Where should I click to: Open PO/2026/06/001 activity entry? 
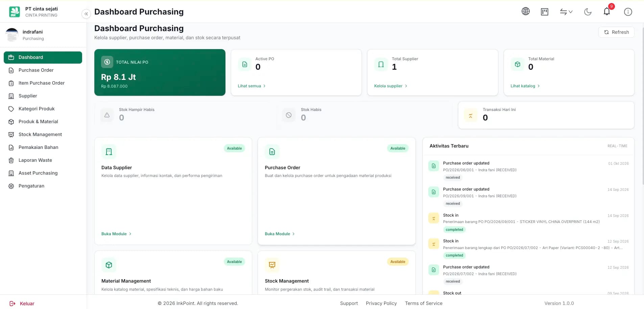528,170
